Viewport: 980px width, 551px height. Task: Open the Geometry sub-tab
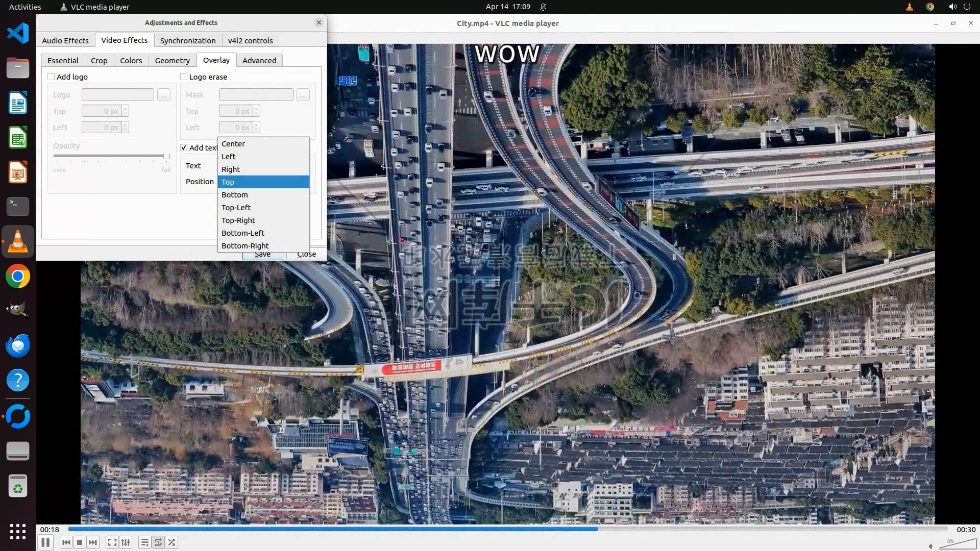(x=172, y=60)
